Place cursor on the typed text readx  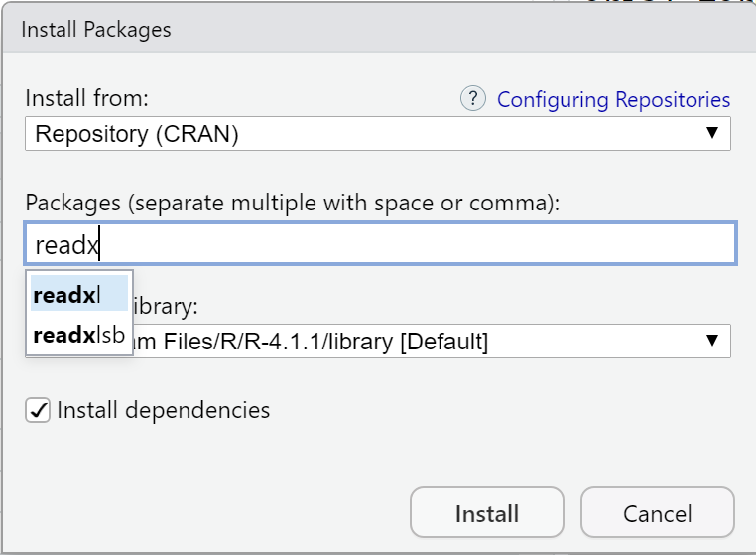tap(67, 245)
